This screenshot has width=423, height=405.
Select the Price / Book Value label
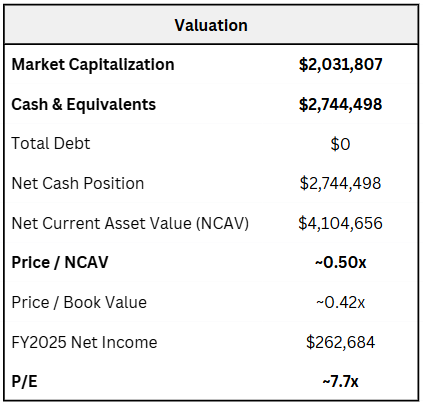click(79, 303)
